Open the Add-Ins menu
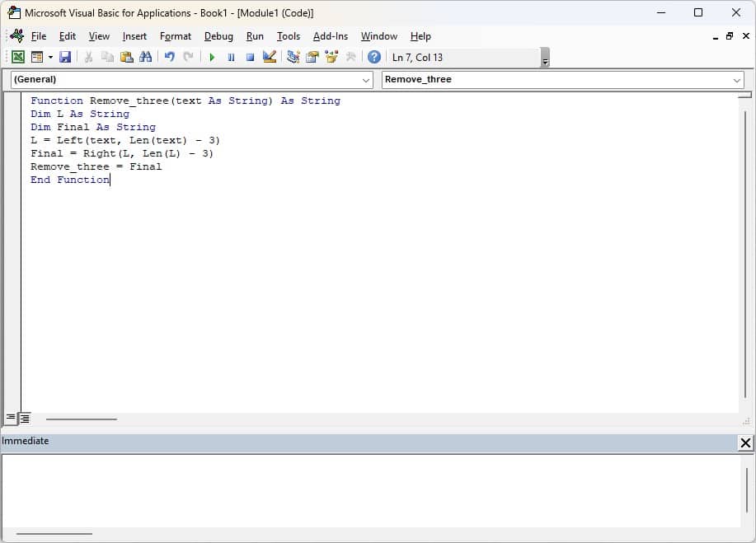Image resolution: width=756 pixels, height=543 pixels. [330, 35]
